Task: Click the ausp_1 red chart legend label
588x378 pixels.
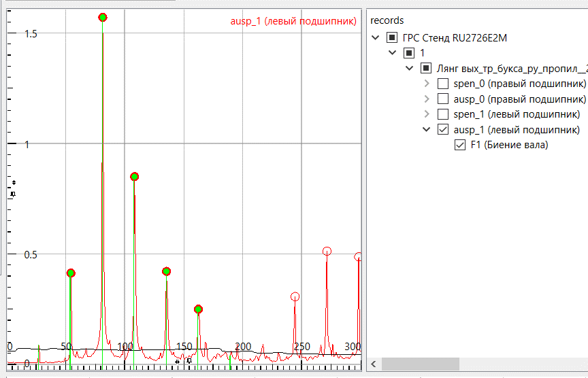Action: point(293,21)
